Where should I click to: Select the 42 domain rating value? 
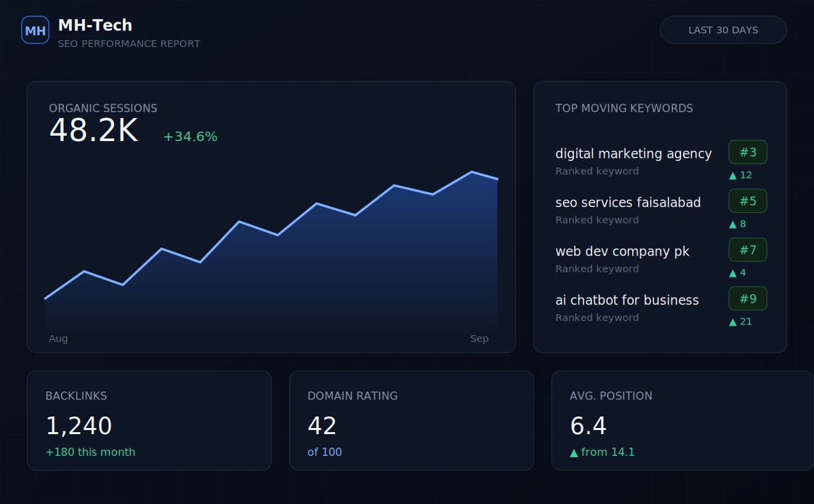click(322, 426)
